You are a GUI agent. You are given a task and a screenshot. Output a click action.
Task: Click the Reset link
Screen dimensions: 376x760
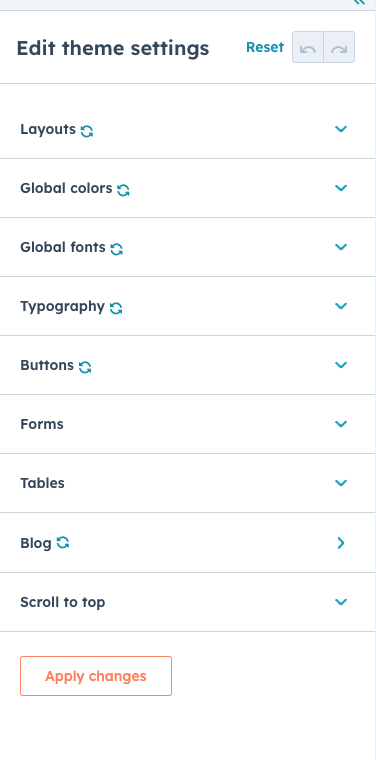[265, 47]
